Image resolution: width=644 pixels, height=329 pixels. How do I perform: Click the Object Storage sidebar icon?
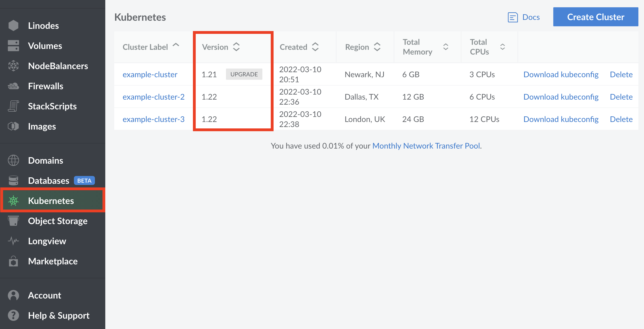13,220
